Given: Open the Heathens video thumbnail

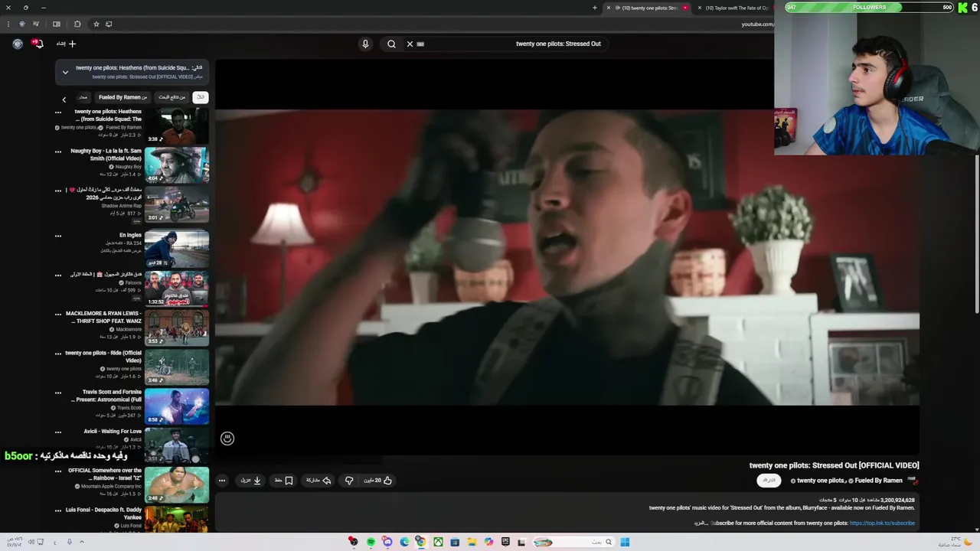Looking at the screenshot, I should point(177,126).
